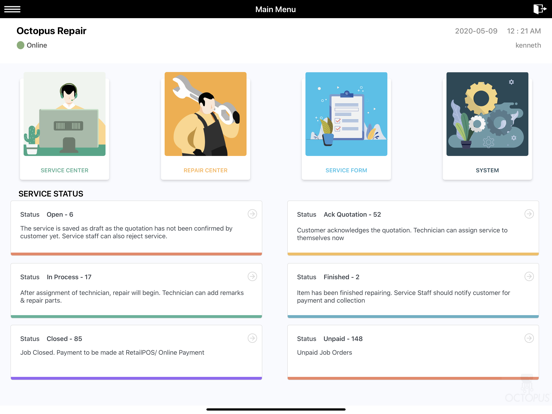Click the SERVICE STATUS heading
The height and width of the screenshot is (414, 552).
(x=51, y=194)
